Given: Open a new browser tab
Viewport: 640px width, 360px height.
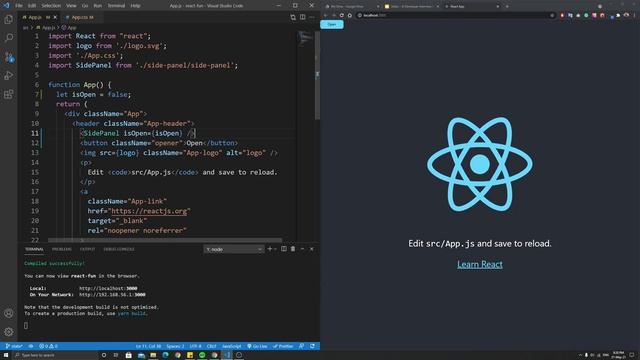Looking at the screenshot, I should click(507, 7).
